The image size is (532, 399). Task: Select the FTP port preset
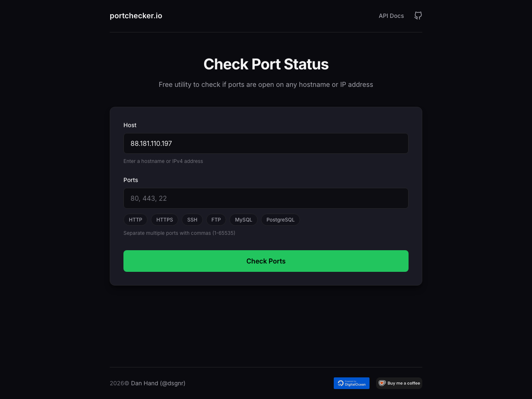pyautogui.click(x=216, y=219)
